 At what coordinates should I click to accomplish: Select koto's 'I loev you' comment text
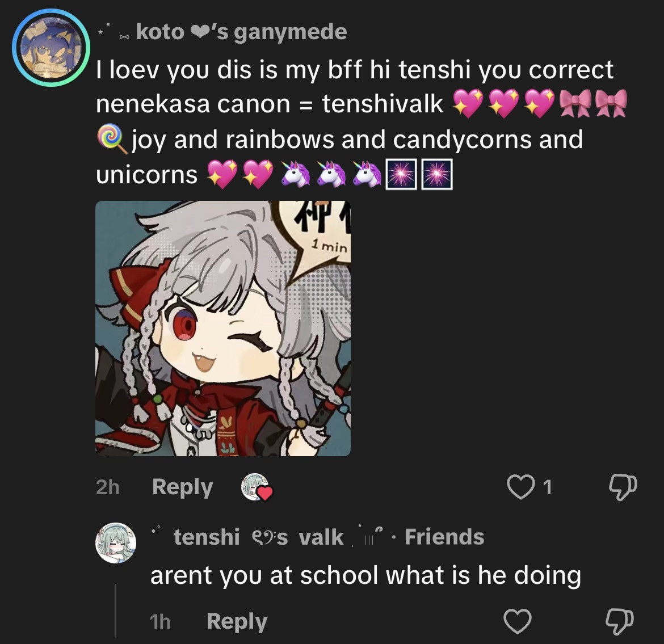tap(362, 123)
